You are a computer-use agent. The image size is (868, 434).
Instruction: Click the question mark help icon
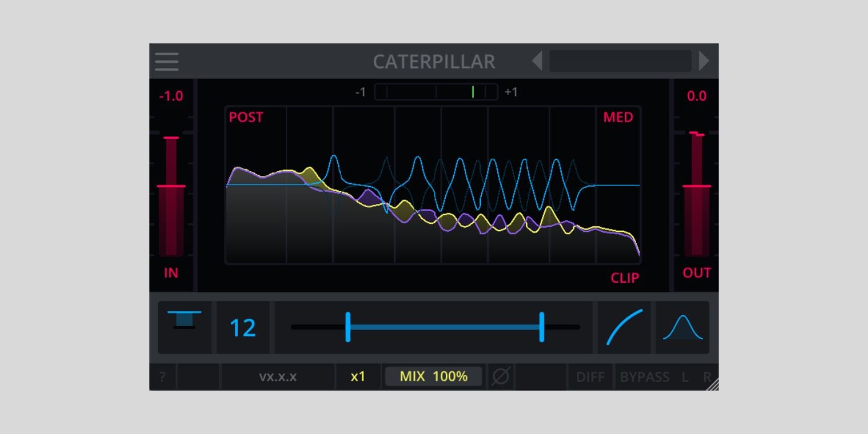[162, 377]
